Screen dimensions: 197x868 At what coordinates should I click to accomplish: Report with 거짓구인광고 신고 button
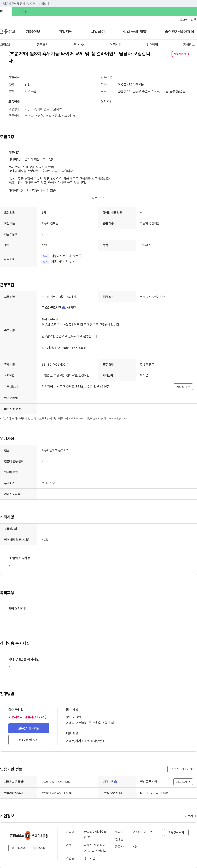tap(182, 769)
